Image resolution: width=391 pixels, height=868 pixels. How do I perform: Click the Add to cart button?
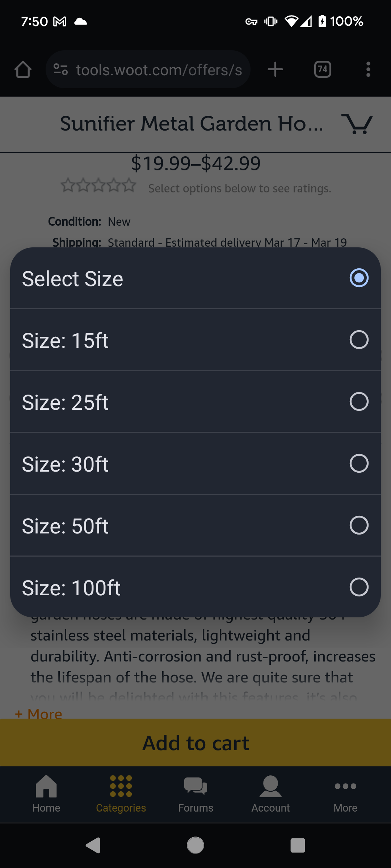pos(195,743)
